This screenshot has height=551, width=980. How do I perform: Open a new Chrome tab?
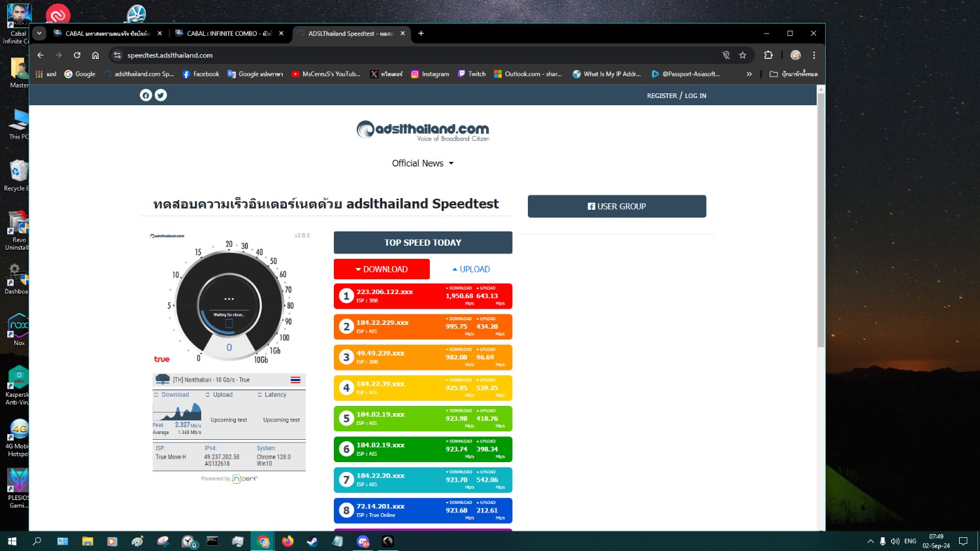click(421, 33)
